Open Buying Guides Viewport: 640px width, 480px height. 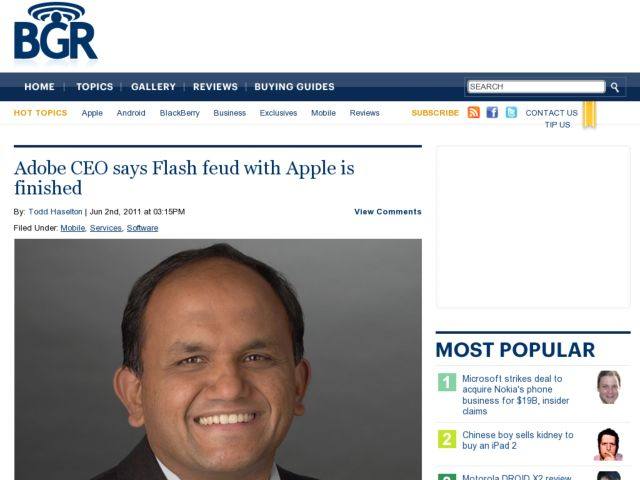[294, 87]
